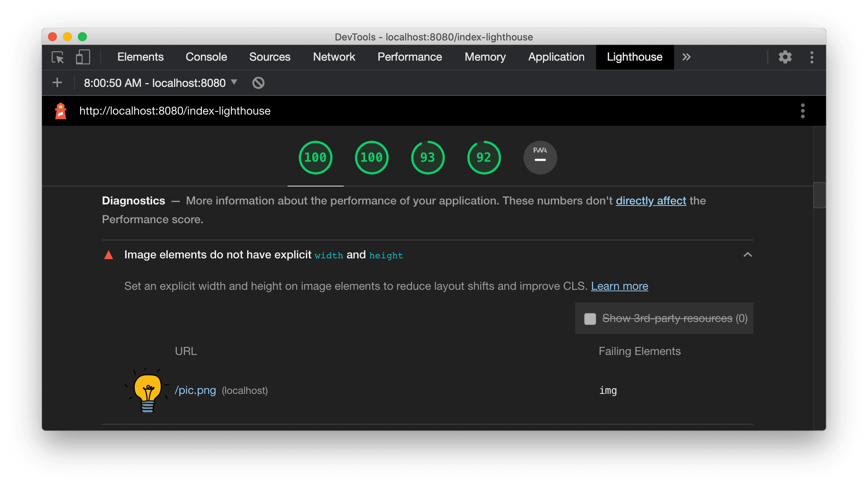
Task: Click the Performance score circle showing 100
Action: pos(314,157)
